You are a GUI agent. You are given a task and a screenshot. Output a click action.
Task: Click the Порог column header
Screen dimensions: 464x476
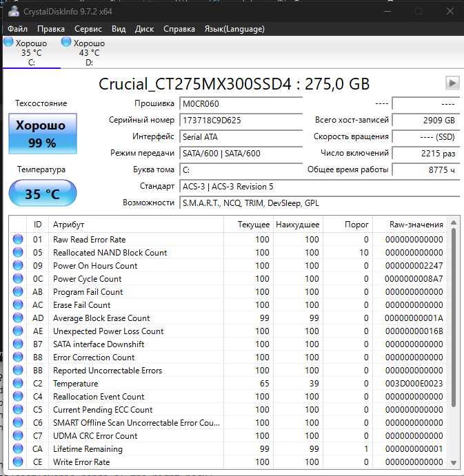(347, 225)
